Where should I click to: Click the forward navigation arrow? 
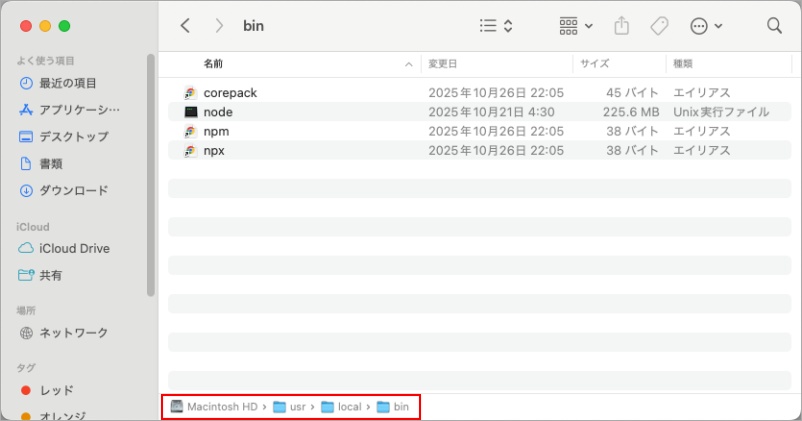coord(219,26)
